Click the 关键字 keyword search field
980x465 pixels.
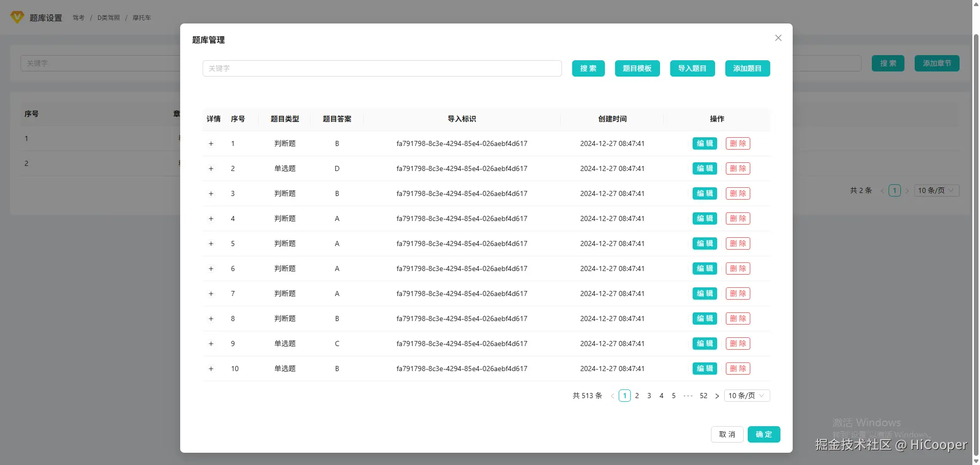tap(382, 68)
